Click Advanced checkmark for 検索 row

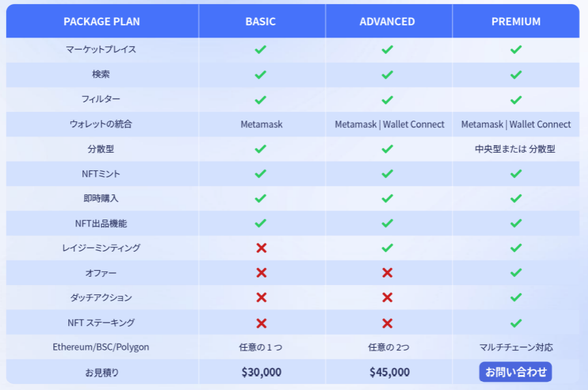[387, 74]
